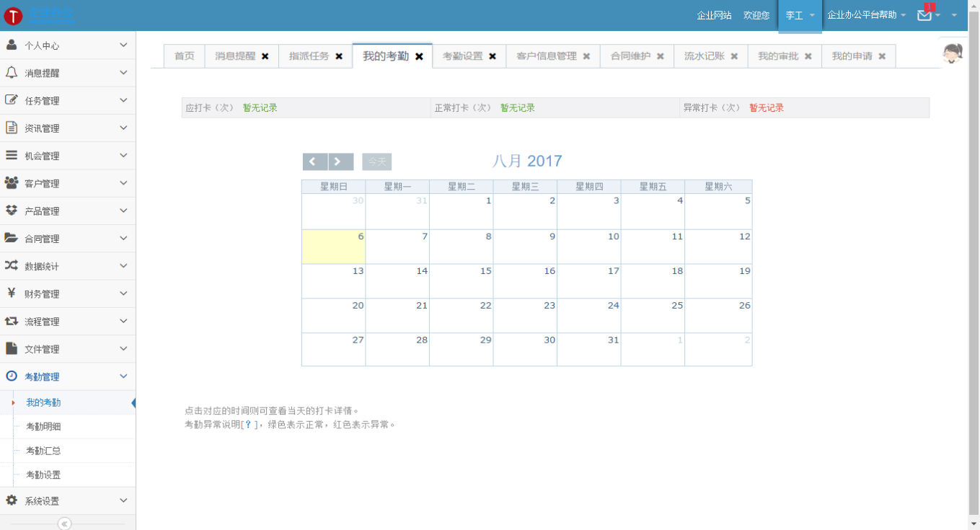The image size is (980, 530).
Task: Open the 企业网站 link
Action: 715,15
